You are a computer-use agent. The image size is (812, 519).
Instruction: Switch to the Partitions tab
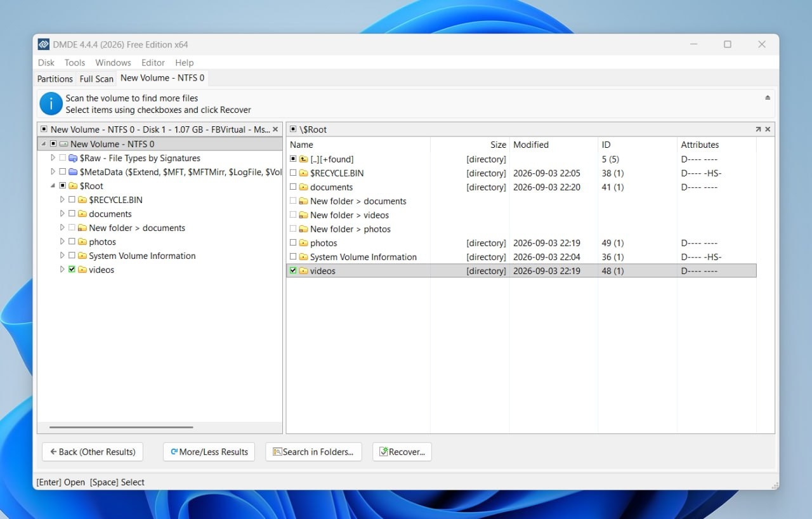tap(55, 79)
